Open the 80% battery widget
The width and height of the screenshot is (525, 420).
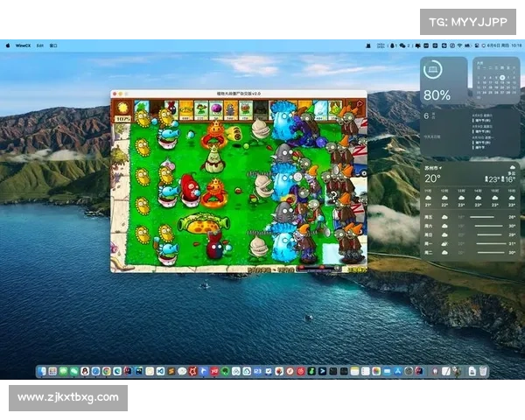[444, 80]
